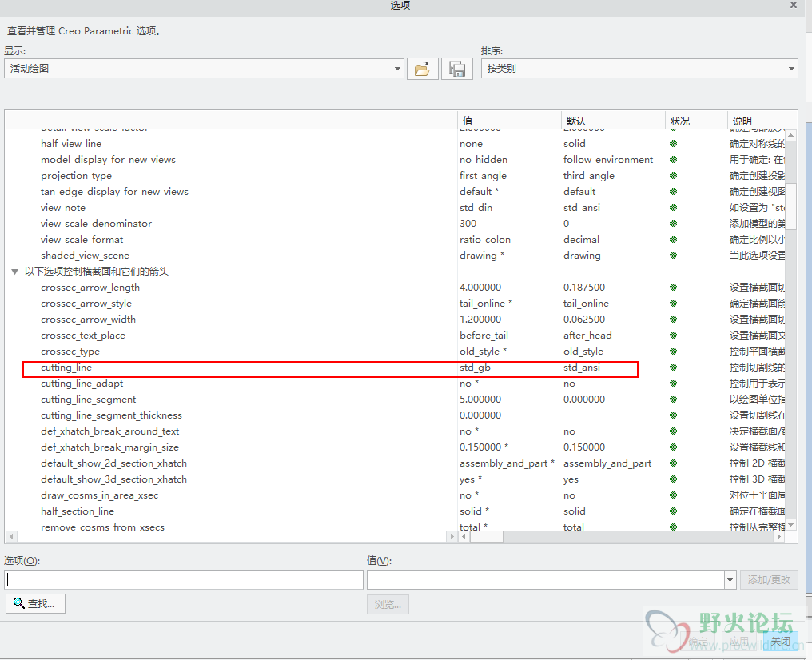
Task: Select cutting_line_segment_thickness option
Action: click(111, 415)
